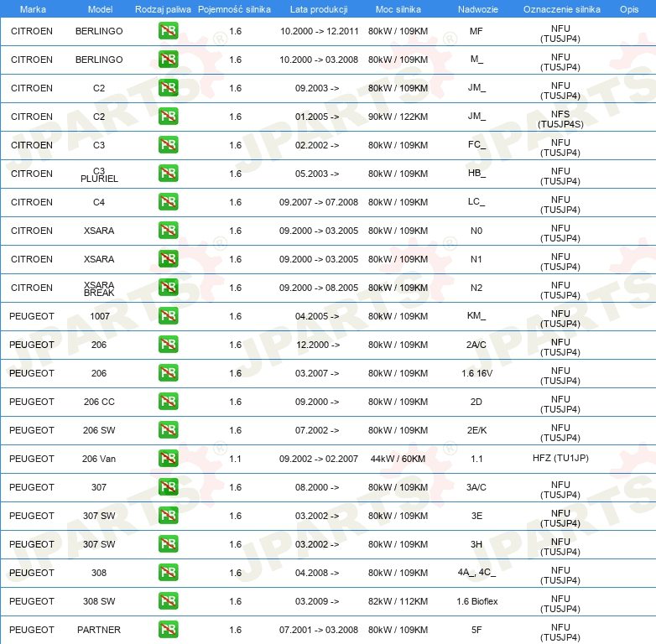This screenshot has height=644, width=656.
Task: Click the model name XSARA BREAK
Action: coord(99,289)
